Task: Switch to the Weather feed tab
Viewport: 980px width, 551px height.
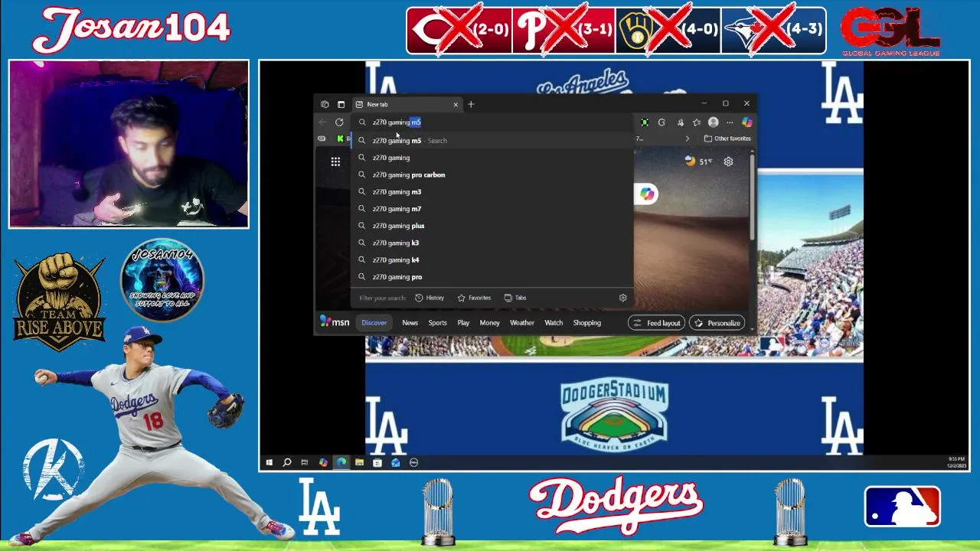Action: 522,323
